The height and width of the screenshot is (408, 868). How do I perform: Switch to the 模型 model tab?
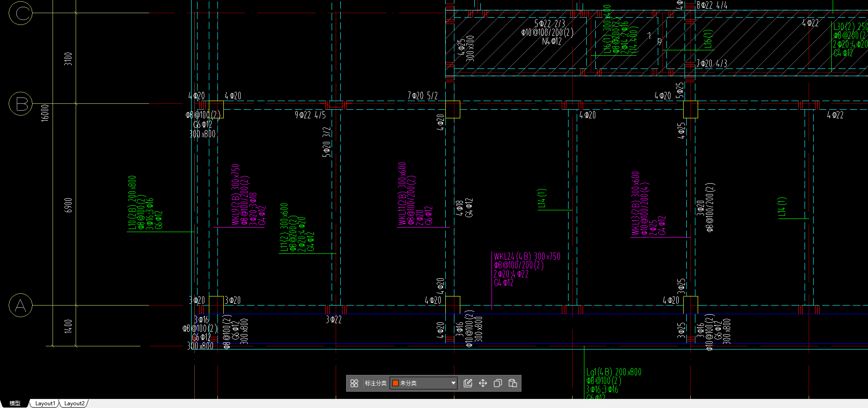point(15,403)
